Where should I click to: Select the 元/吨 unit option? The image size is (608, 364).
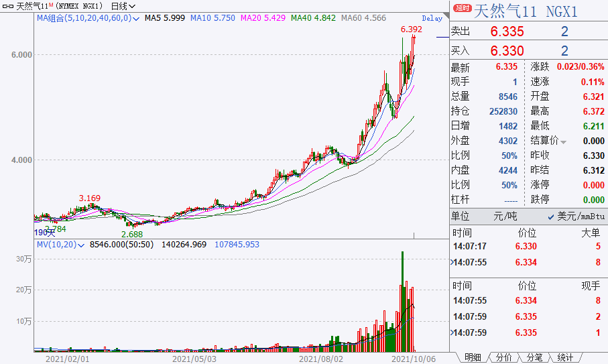click(x=505, y=217)
